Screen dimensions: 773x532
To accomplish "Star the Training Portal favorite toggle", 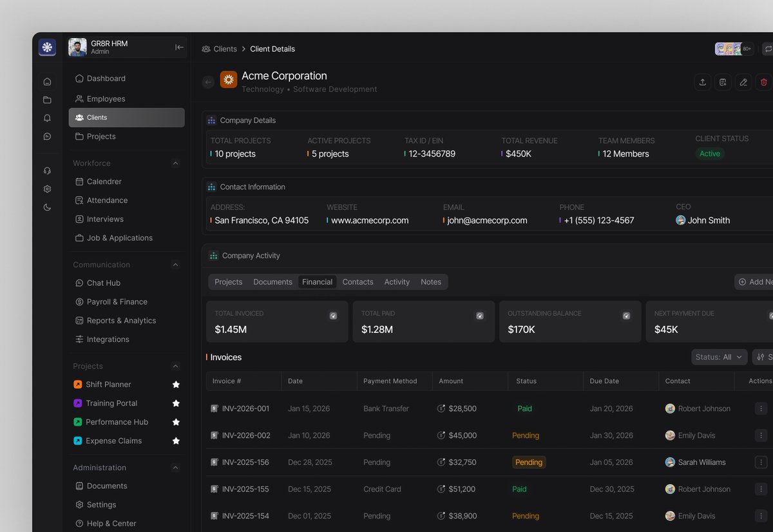I will point(176,403).
